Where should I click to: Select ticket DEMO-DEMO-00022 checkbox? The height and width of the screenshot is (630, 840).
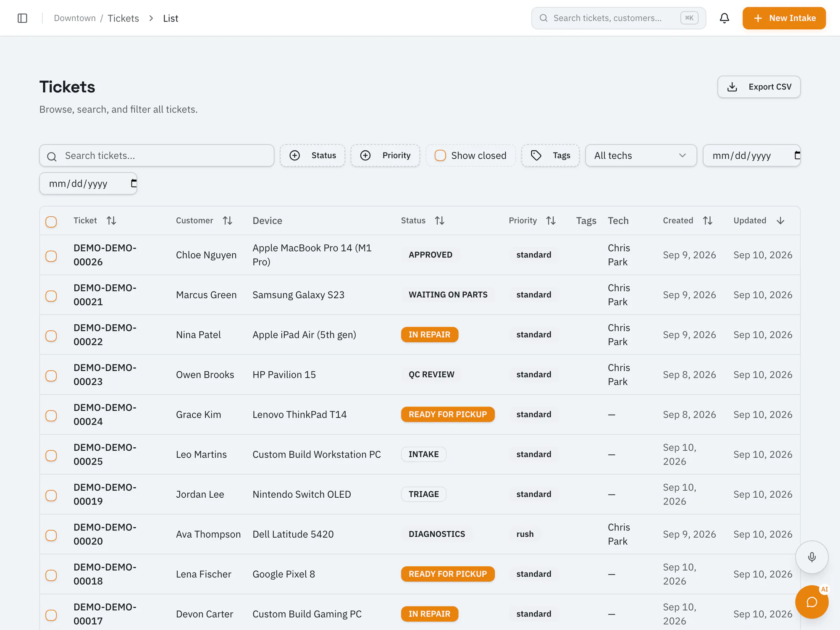click(x=51, y=336)
